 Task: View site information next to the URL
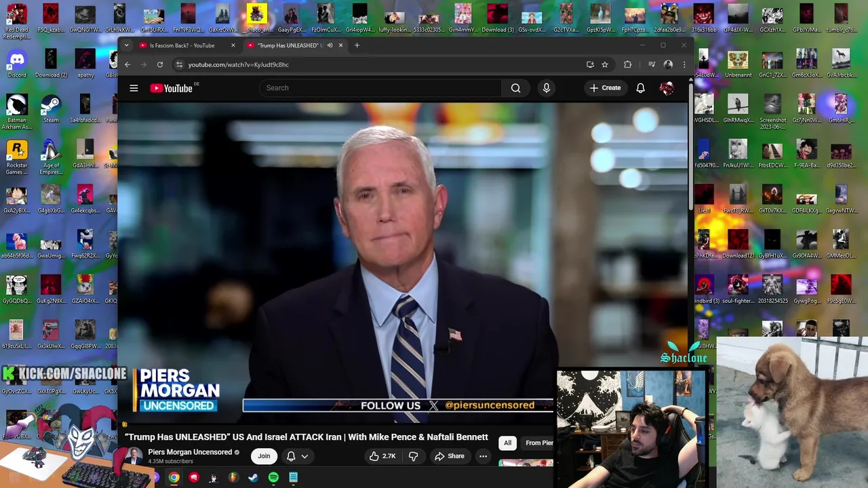click(179, 64)
